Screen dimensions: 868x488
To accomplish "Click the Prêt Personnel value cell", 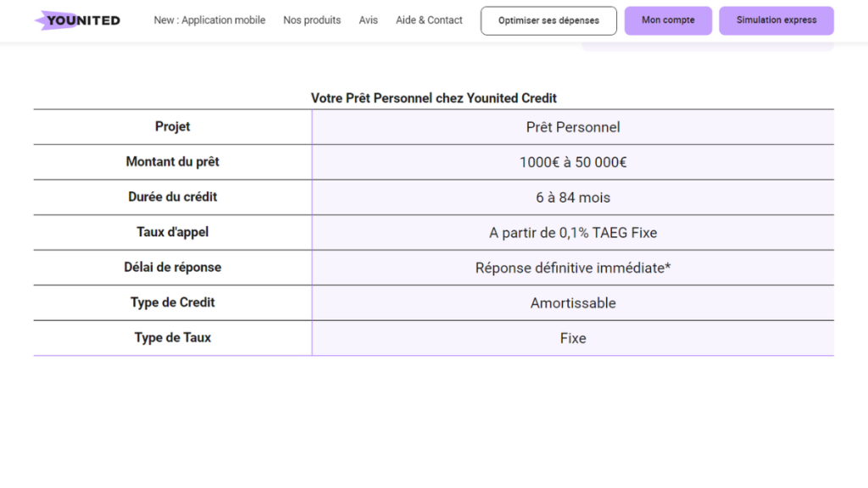I will pos(573,128).
